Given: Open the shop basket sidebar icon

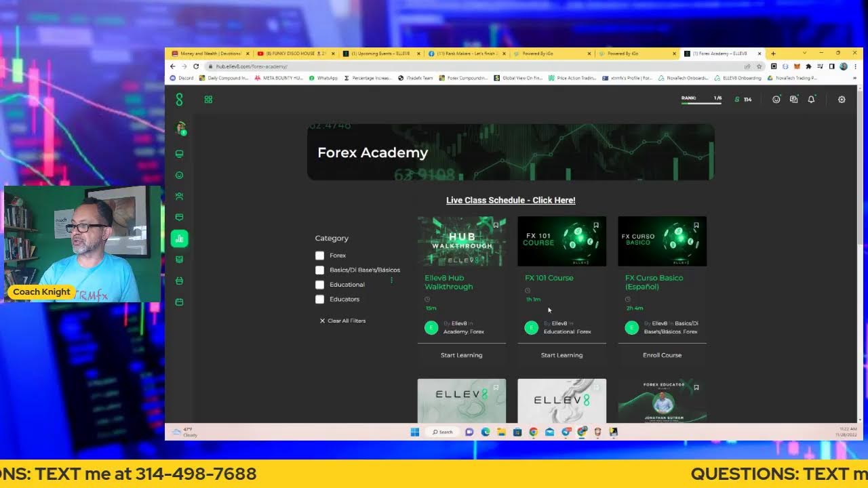Looking at the screenshot, I should coord(179,281).
